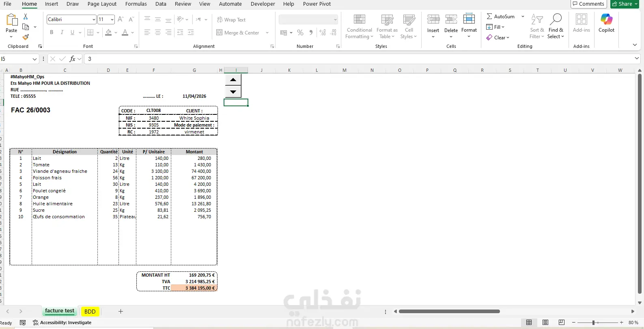Screen dimensions: 644x329
Task: Click the Copy icon in Clipboard group
Action: coord(26,27)
